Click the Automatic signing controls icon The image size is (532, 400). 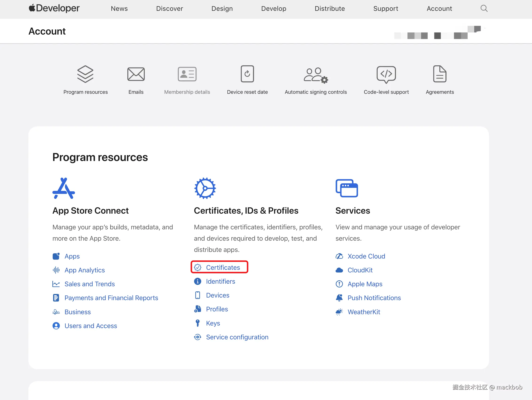coord(316,75)
